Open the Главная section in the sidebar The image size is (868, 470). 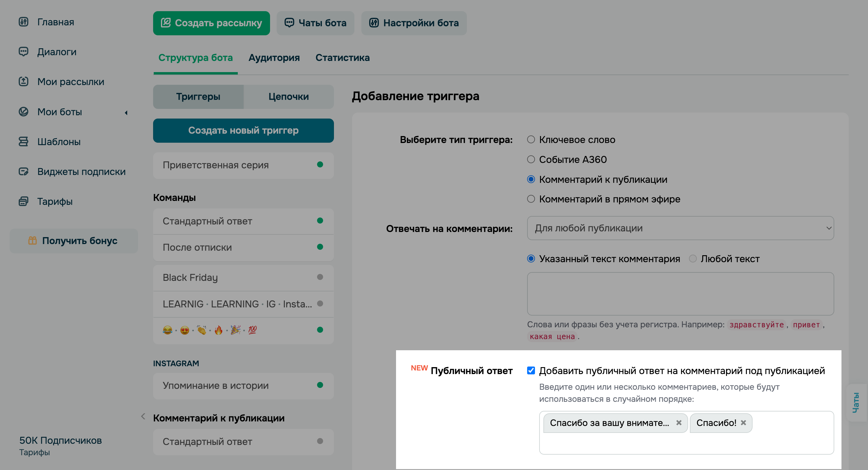coord(23,22)
